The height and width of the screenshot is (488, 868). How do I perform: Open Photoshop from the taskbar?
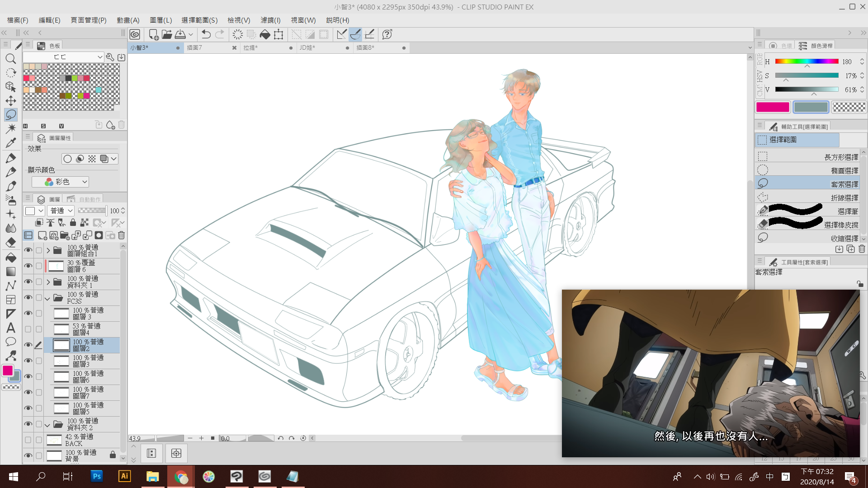(x=96, y=476)
